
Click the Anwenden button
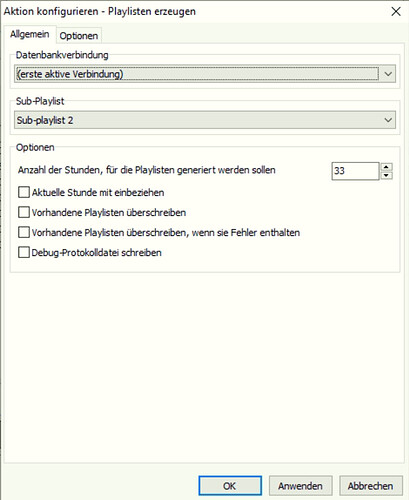tap(300, 486)
